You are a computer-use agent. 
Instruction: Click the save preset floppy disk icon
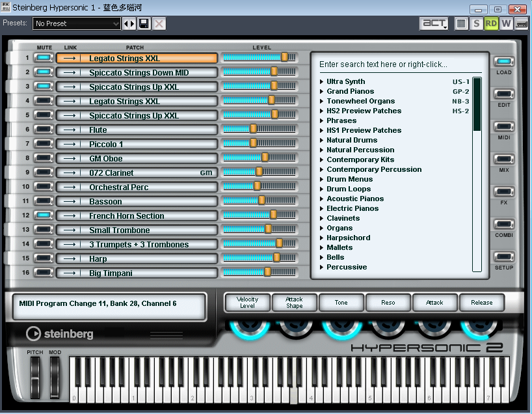[144, 23]
